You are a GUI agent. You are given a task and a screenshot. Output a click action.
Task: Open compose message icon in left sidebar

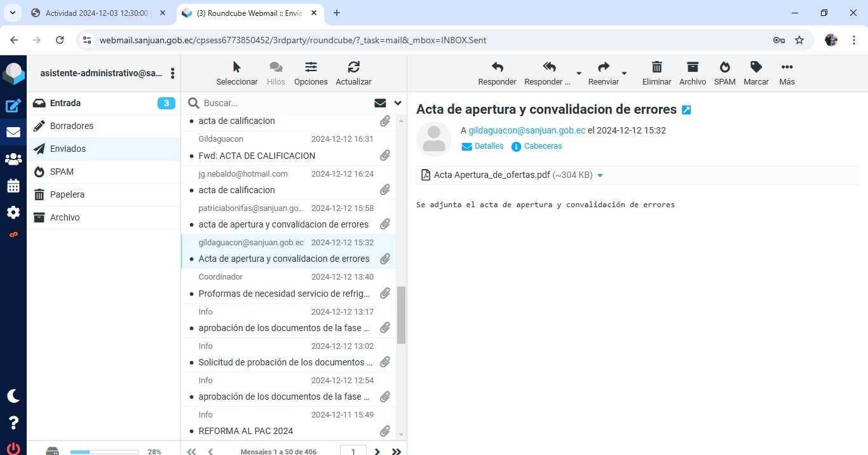[x=13, y=106]
